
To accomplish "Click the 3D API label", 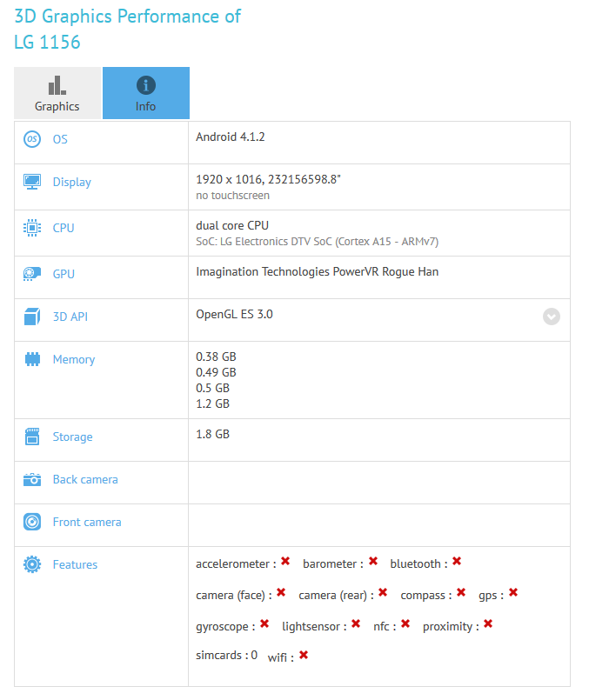I will (70, 317).
